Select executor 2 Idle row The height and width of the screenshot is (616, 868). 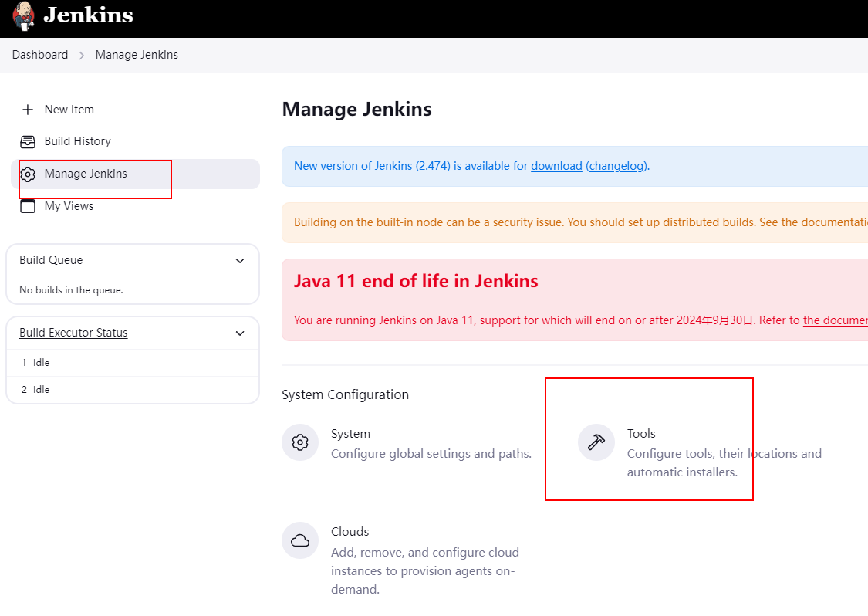point(132,389)
